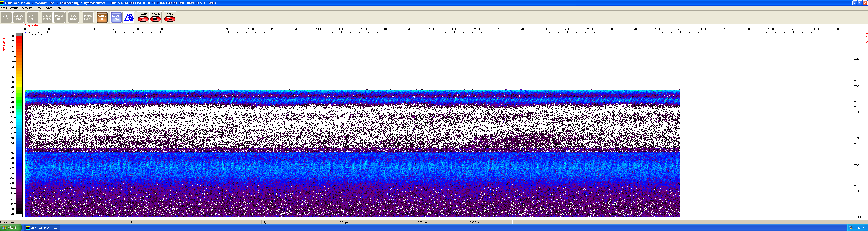
Task: Open the Playback menu
Action: click(48, 8)
